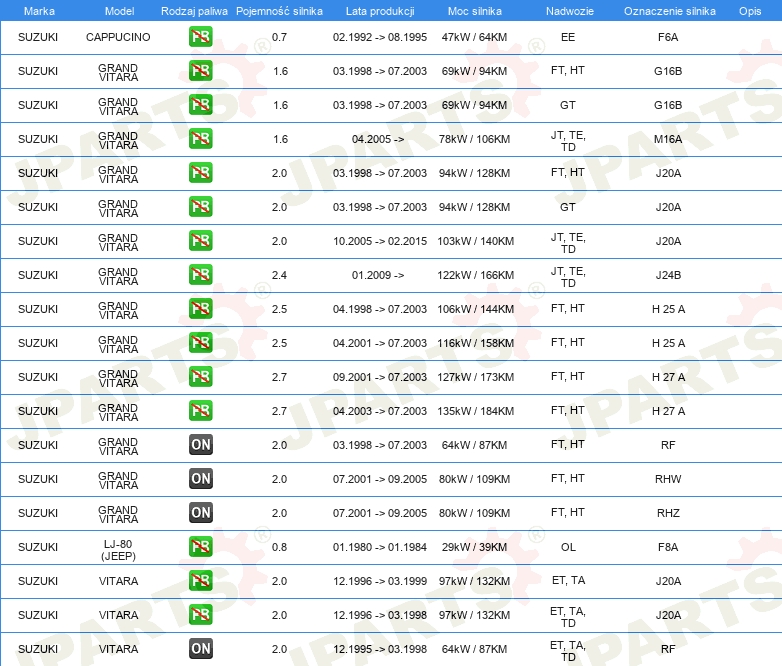Select the CAPPUCINO model name
Image resolution: width=782 pixels, height=666 pixels.
pos(118,37)
